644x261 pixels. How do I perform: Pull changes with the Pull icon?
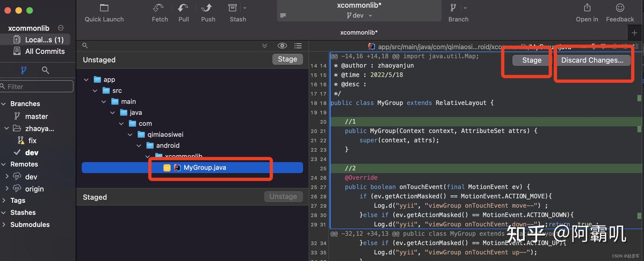(x=183, y=8)
